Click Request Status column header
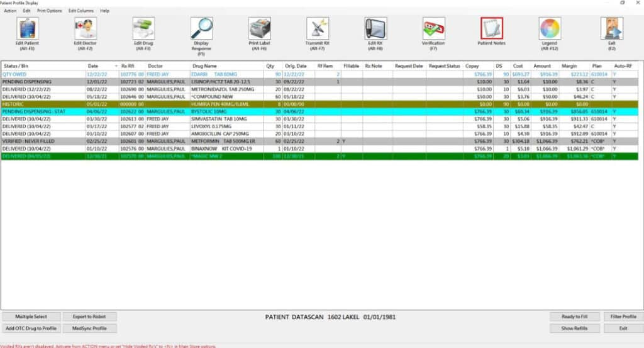This screenshot has height=348, width=644. [x=445, y=66]
